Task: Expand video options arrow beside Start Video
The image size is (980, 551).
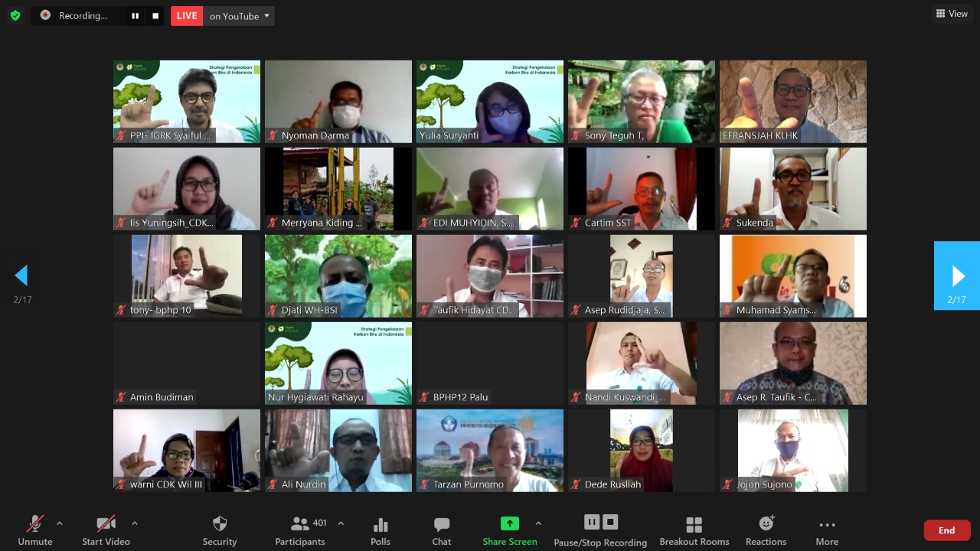Action: pos(135,523)
